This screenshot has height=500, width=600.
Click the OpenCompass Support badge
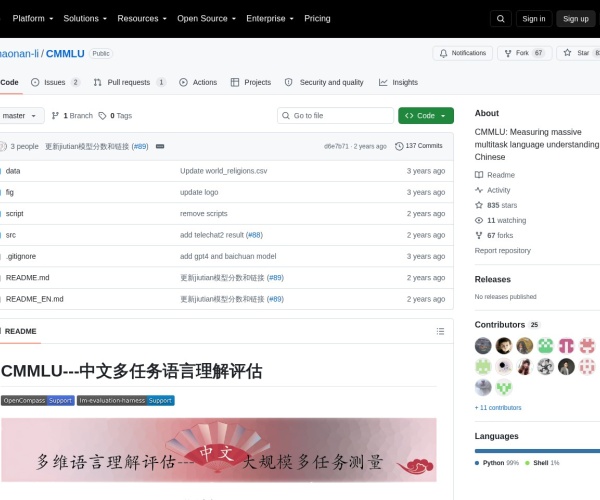click(38, 401)
